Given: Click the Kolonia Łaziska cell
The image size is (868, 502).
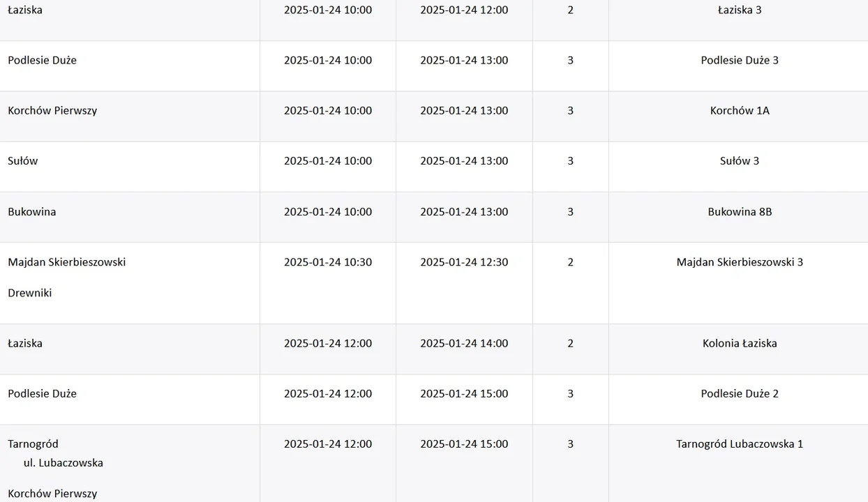Looking at the screenshot, I should coord(740,343).
